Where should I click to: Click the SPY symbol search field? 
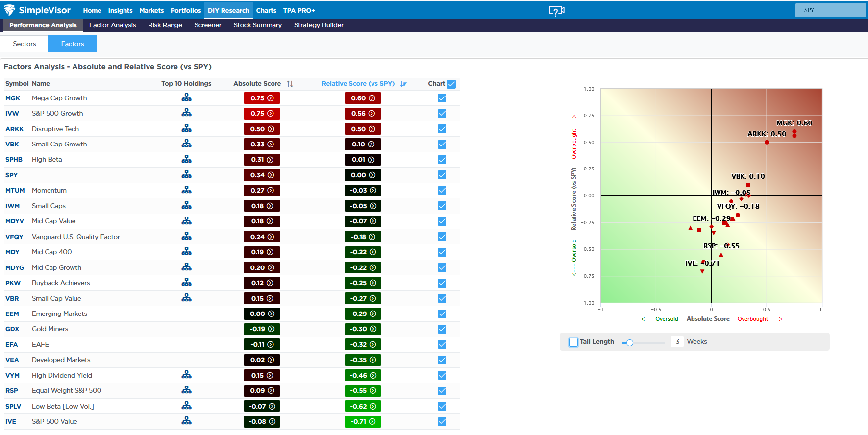pos(831,10)
